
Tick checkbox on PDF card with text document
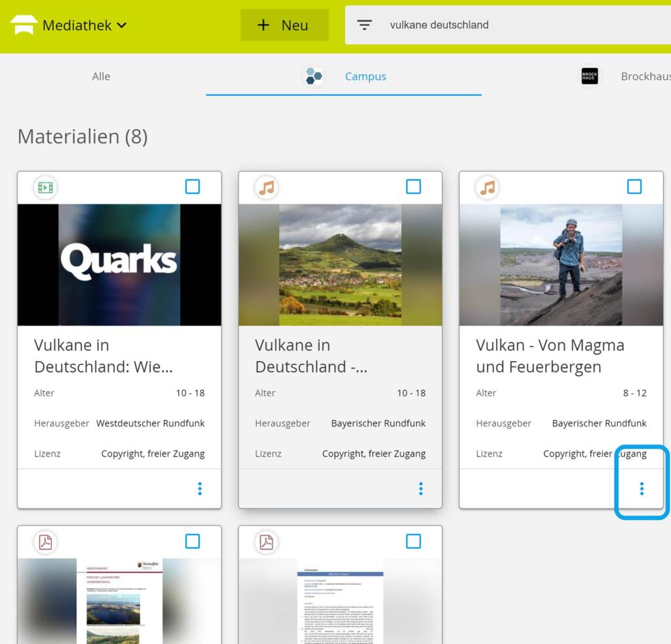[x=413, y=541]
